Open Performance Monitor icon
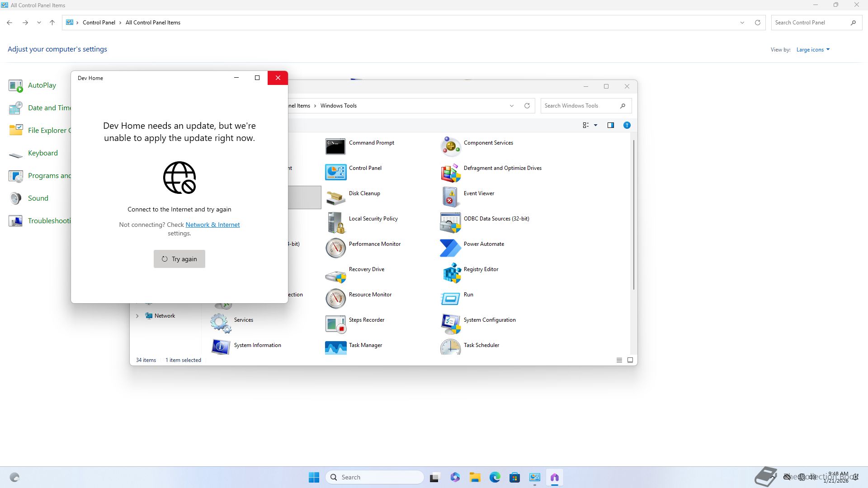The height and width of the screenshot is (488, 868). click(x=335, y=248)
